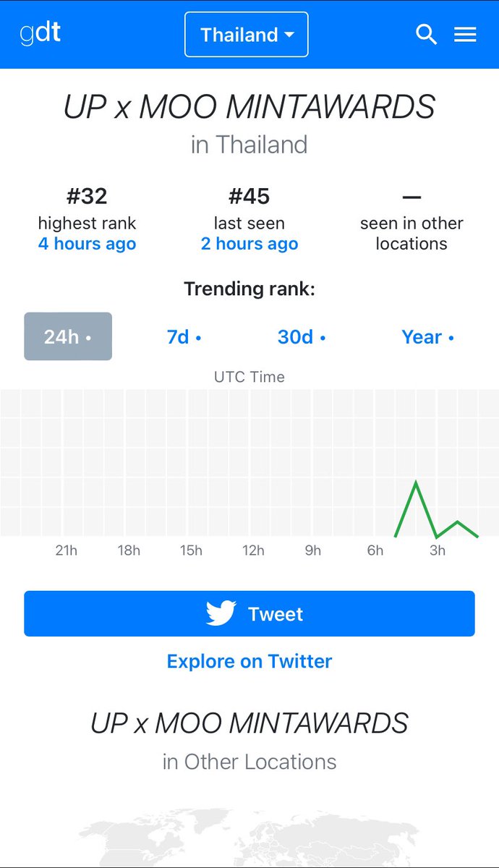This screenshot has width=499, height=868.
Task: Click the highest rank 4 hours ago link
Action: click(87, 244)
